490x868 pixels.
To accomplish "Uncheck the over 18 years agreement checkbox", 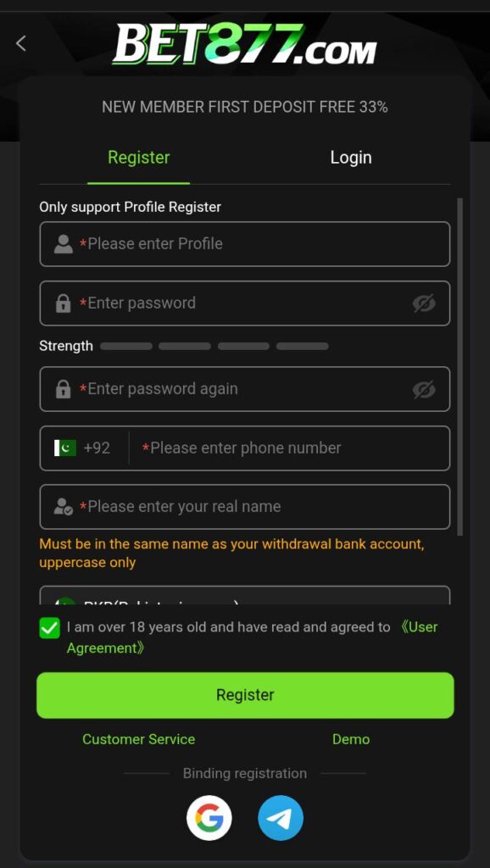I will click(x=47, y=627).
